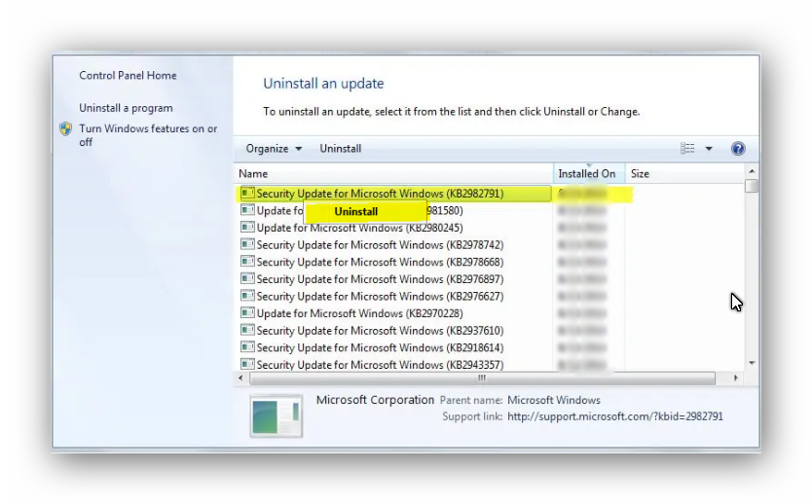The width and height of the screenshot is (812, 504).
Task: Select Security Update KB2982791 row
Action: [394, 194]
